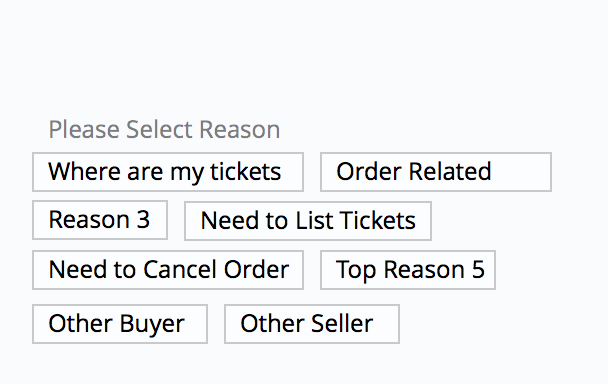Pick the list tickets reason box

[x=308, y=221]
